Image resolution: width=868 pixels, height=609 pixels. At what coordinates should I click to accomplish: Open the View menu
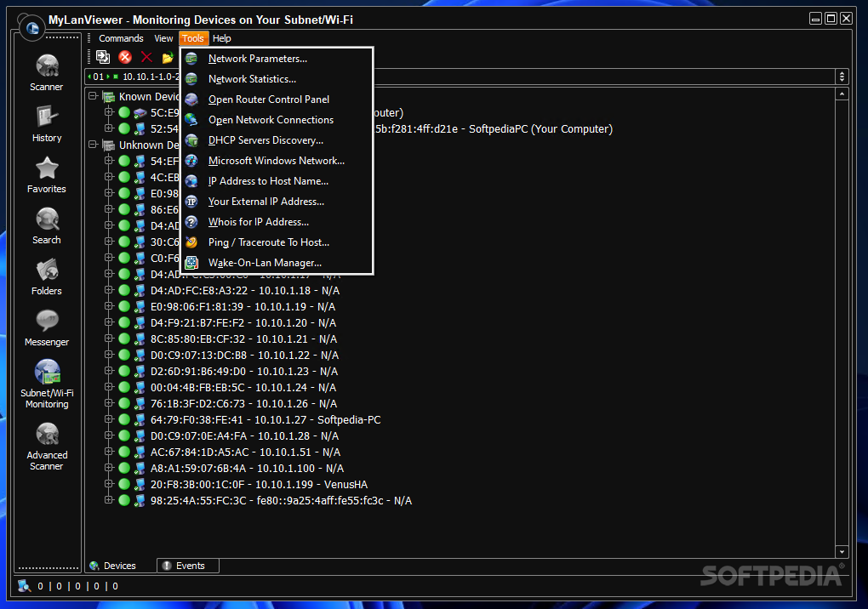pos(163,38)
